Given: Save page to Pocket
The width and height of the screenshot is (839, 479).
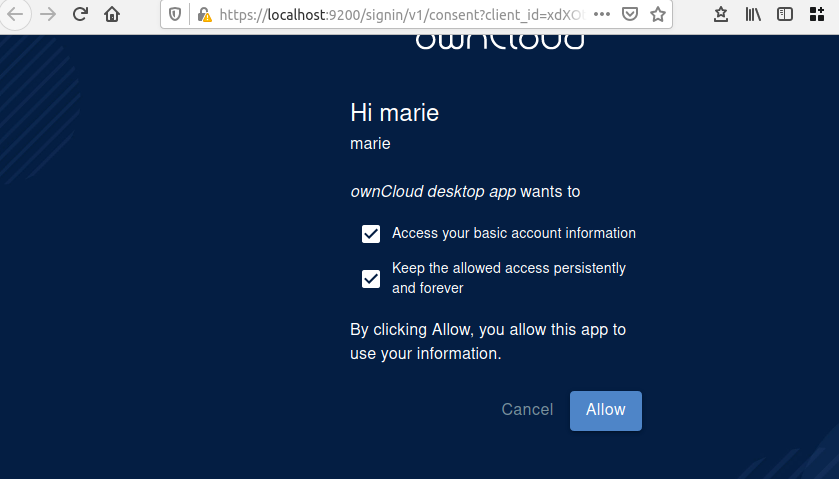Looking at the screenshot, I should click(x=630, y=14).
